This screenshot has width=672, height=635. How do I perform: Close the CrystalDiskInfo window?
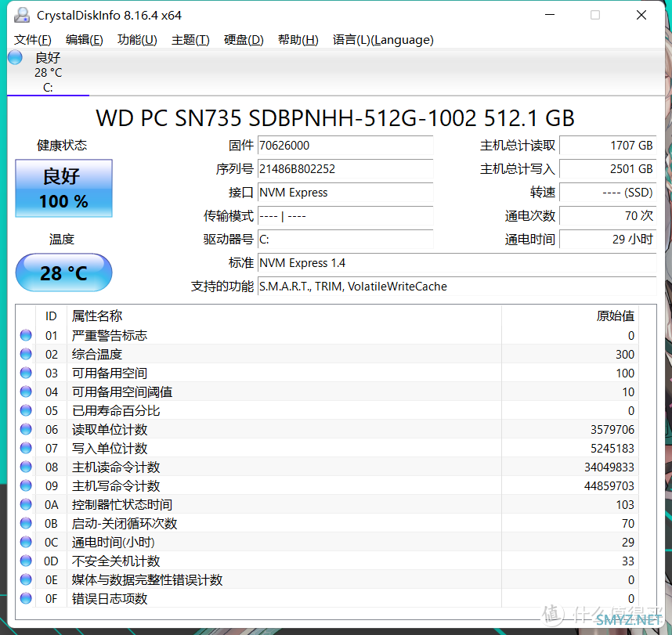tap(641, 15)
